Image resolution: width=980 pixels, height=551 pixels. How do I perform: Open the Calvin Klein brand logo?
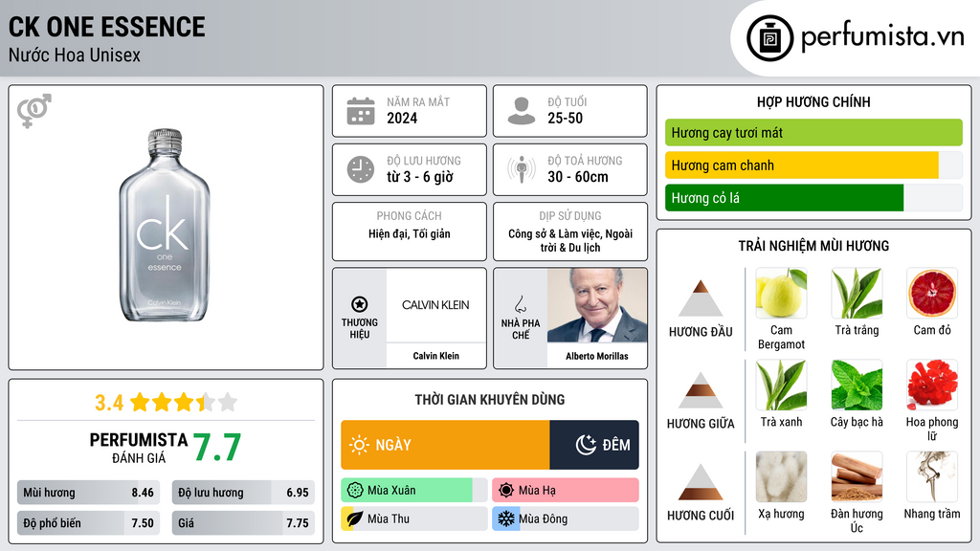[x=435, y=305]
